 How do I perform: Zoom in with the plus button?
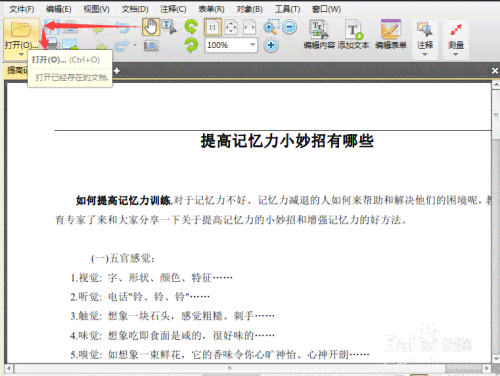[x=271, y=45]
